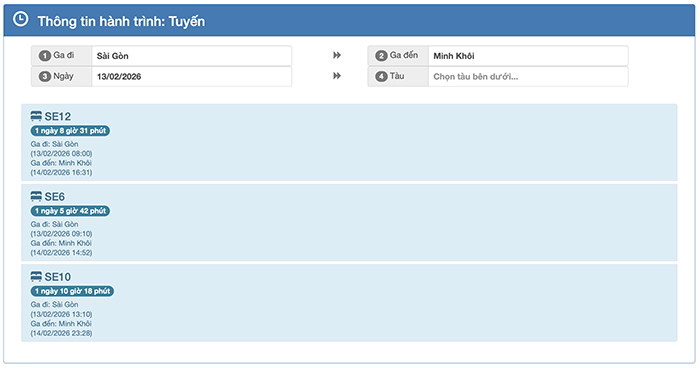Click double-arrow icon between Ngày and Tàu

pos(337,76)
